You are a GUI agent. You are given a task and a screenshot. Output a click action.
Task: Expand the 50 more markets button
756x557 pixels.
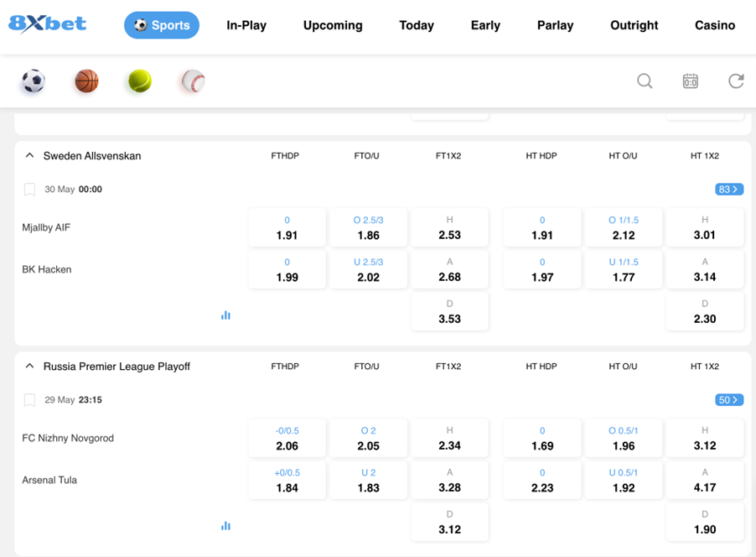tap(729, 400)
